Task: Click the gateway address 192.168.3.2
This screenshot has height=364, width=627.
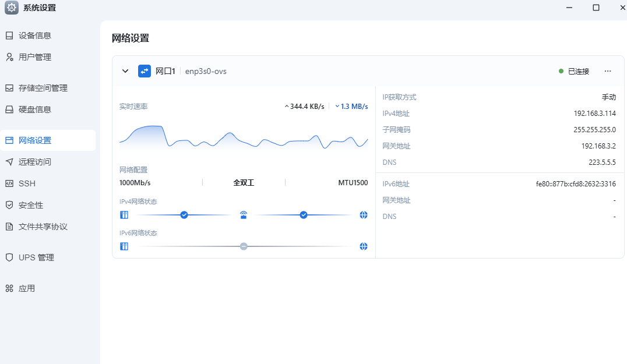Action: (598, 146)
